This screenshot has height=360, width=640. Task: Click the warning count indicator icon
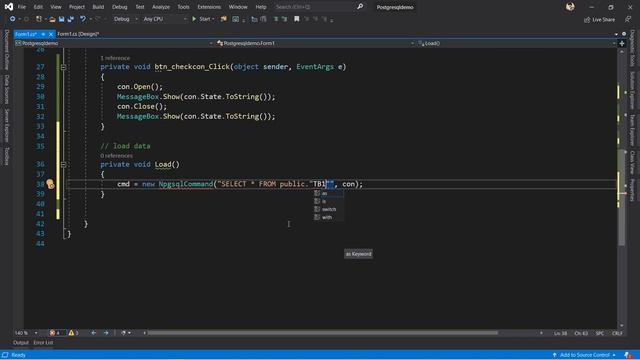pyautogui.click(x=74, y=333)
